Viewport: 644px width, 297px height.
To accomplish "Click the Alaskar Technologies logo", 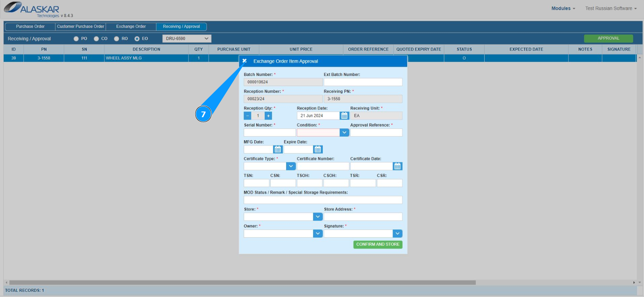I will pyautogui.click(x=32, y=9).
